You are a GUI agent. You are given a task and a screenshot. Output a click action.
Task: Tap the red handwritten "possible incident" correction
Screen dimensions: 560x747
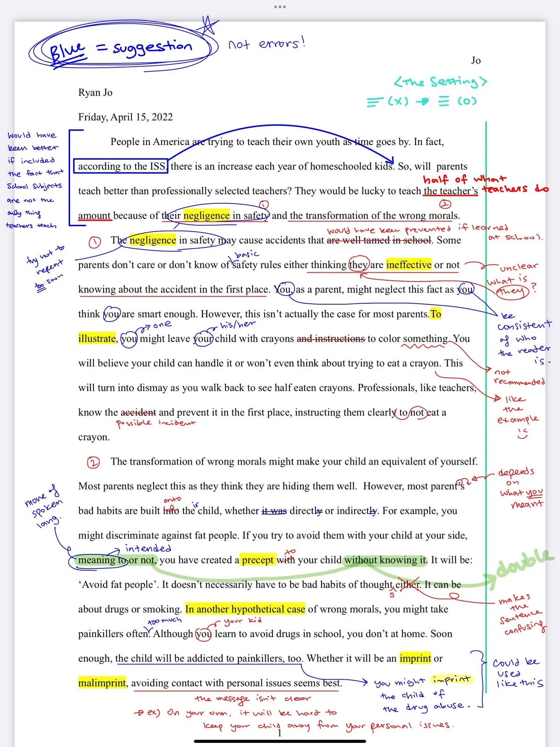click(156, 423)
